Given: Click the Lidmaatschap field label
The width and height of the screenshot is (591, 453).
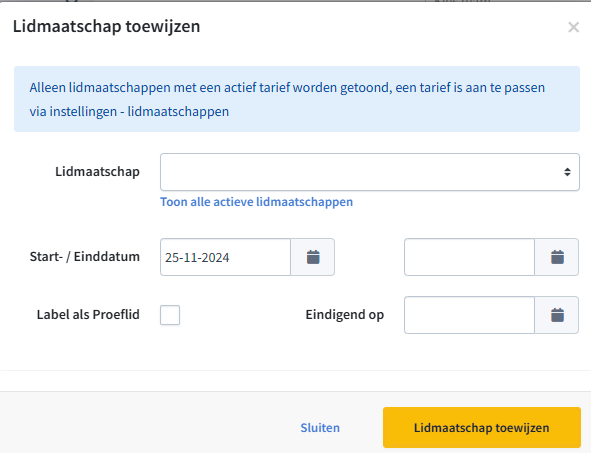Looking at the screenshot, I should [98, 172].
